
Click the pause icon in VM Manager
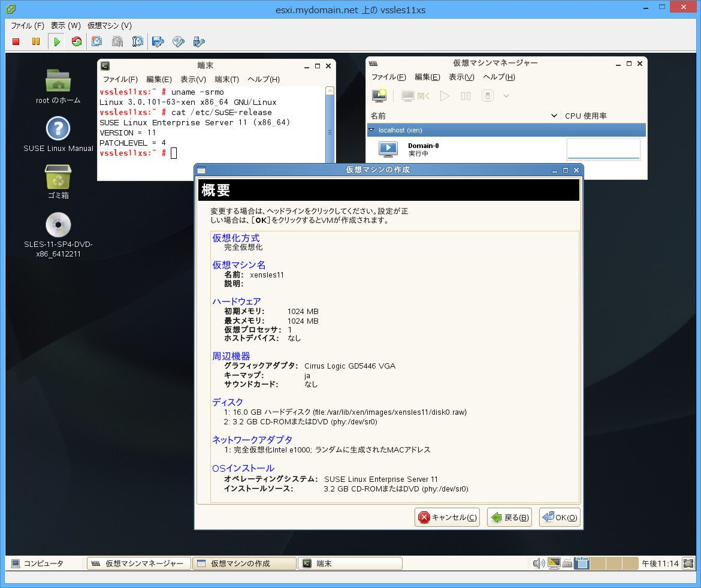point(466,96)
